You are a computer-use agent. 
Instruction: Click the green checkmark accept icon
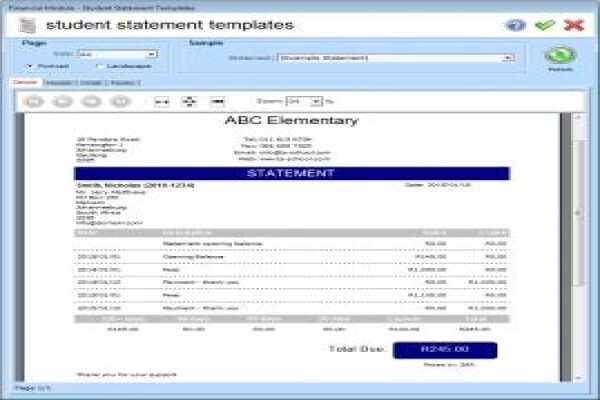tap(545, 25)
